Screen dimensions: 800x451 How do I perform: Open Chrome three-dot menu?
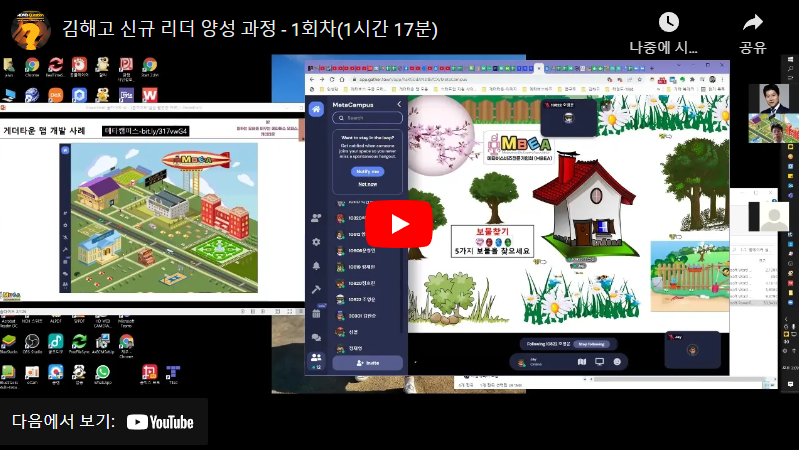pos(722,80)
